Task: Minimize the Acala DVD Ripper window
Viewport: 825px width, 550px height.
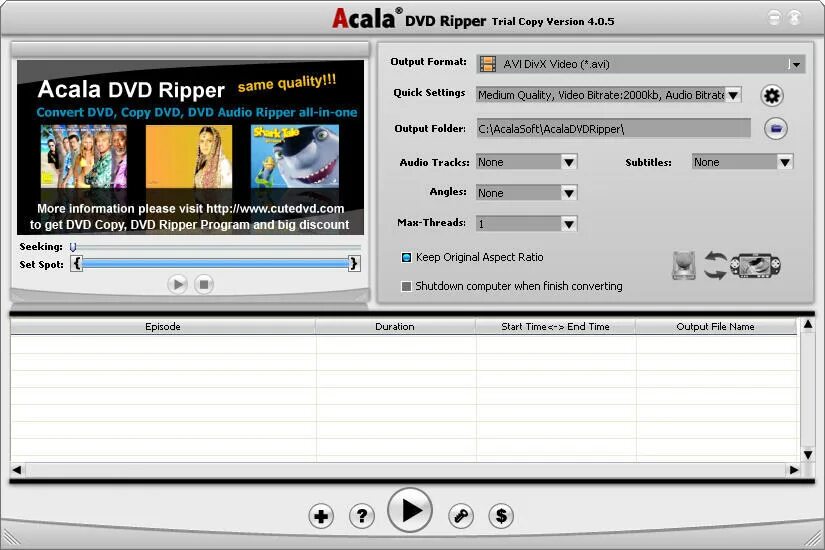Action: coord(774,17)
